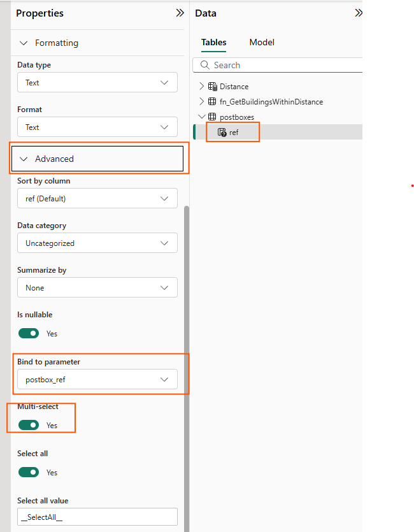414x532 pixels.
Task: Disable the Select all toggle
Action: [x=29, y=472]
